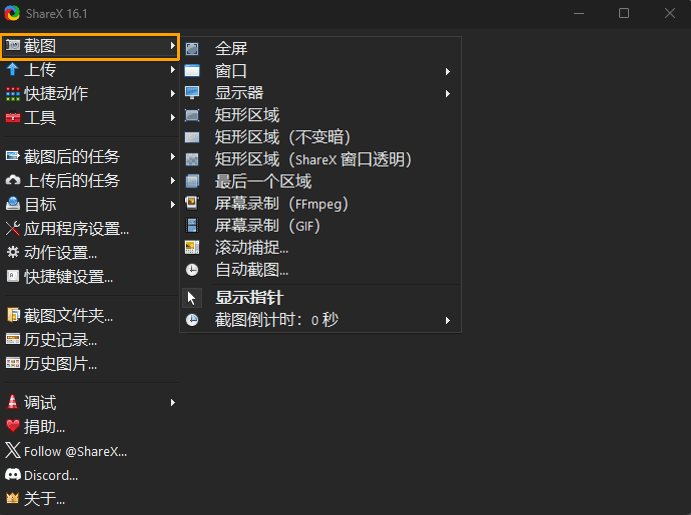Expand the 快捷动作 submenu arrow
This screenshot has height=515, width=691.
pos(173,93)
